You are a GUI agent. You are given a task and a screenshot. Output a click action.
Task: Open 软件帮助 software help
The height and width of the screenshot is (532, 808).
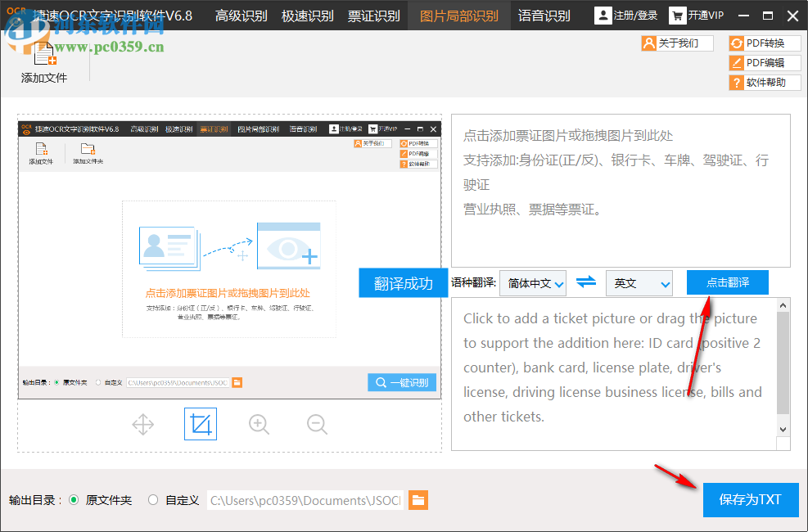tap(764, 81)
